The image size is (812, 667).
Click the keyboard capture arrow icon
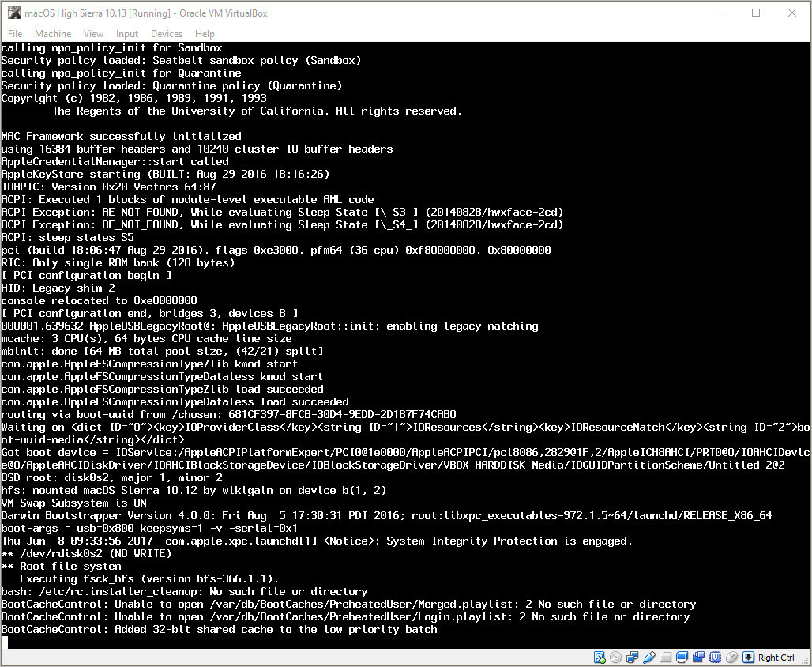748,658
